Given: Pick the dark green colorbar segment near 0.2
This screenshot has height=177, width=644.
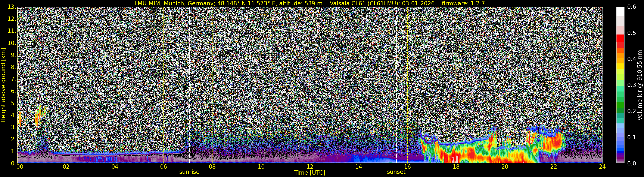Looking at the screenshot, I should [620, 110].
